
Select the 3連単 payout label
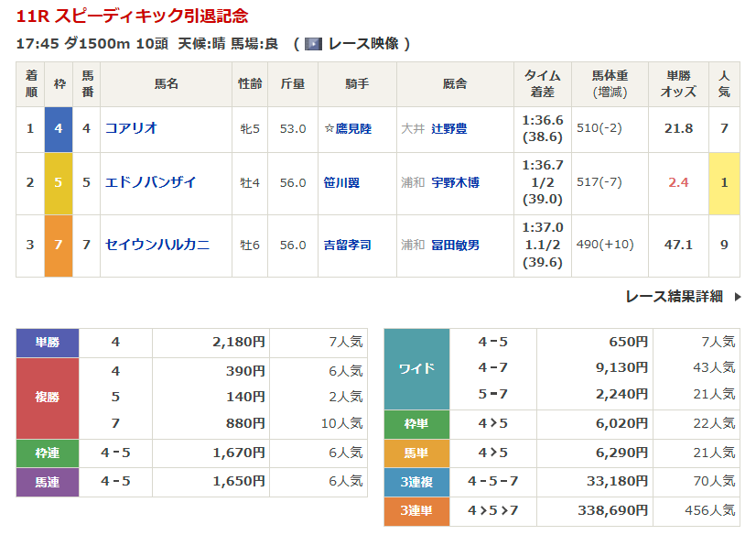click(x=416, y=510)
